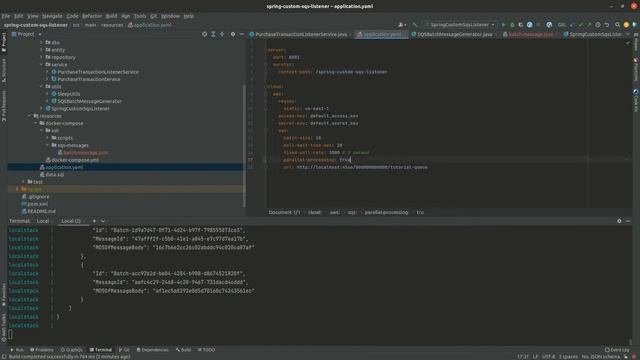
Task: Roll back changes with the undo arrow icon
Action: click(607, 25)
